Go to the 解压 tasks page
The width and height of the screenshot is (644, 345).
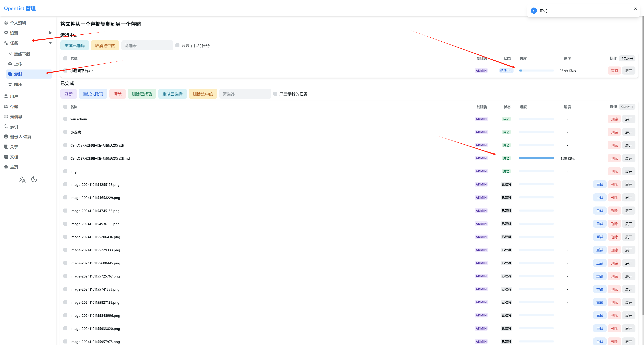point(29,84)
